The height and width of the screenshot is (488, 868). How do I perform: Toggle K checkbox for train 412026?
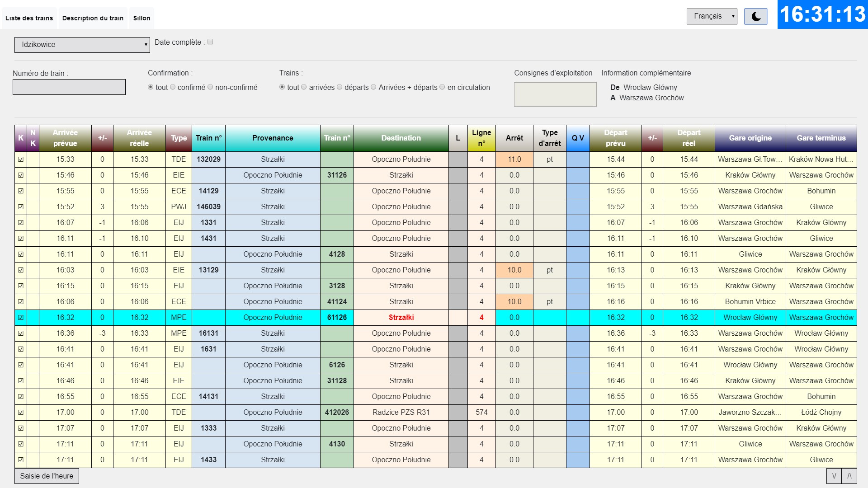tap(21, 413)
